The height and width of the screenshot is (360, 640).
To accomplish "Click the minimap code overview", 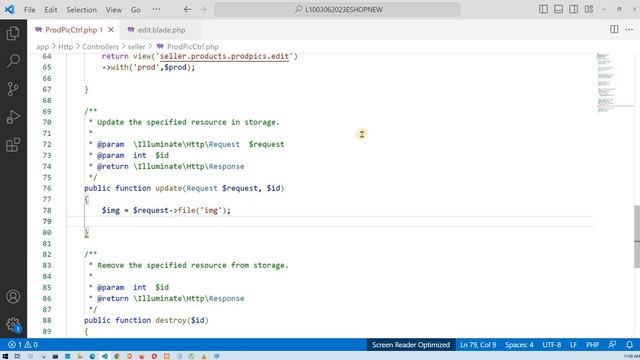I will [x=607, y=82].
